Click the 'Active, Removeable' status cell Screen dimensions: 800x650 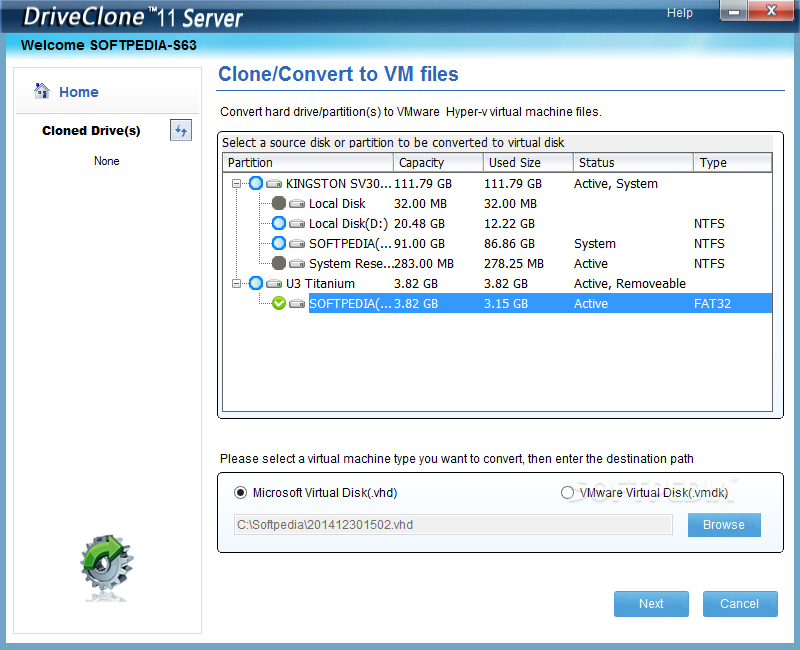(x=630, y=284)
